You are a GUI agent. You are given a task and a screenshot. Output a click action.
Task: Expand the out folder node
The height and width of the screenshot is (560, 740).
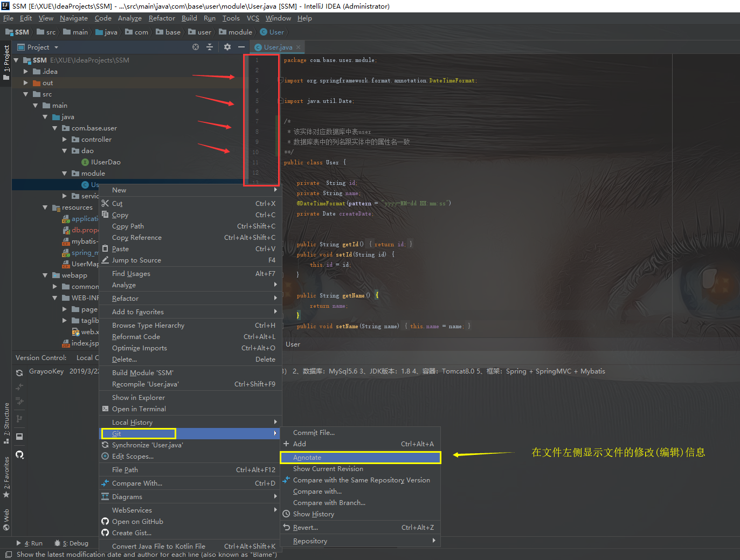pyautogui.click(x=26, y=82)
